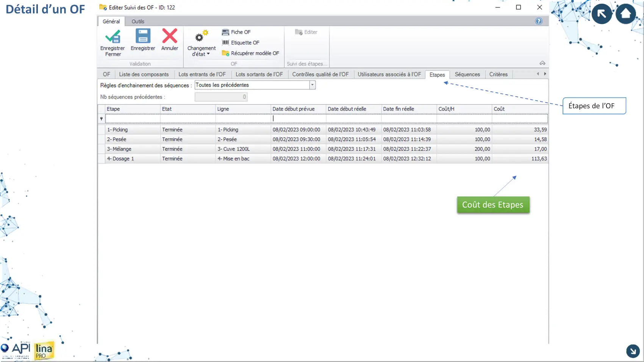The image size is (644, 362).
Task: Sort the table by the Coût/H column header
Action: click(x=464, y=109)
